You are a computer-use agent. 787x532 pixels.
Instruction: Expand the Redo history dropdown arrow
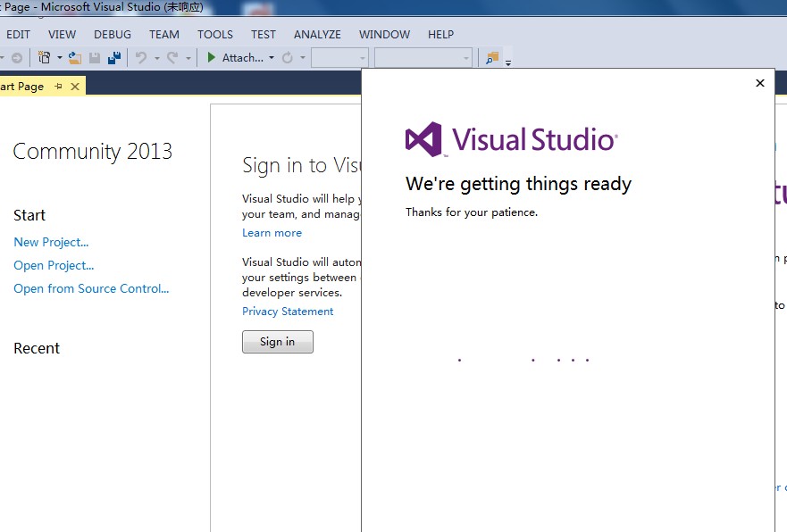coord(188,58)
